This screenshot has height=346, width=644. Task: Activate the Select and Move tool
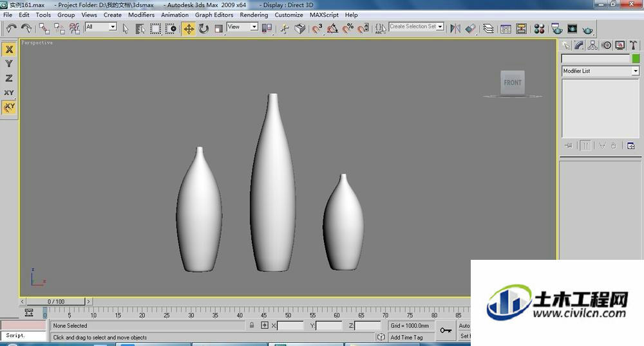coord(189,29)
